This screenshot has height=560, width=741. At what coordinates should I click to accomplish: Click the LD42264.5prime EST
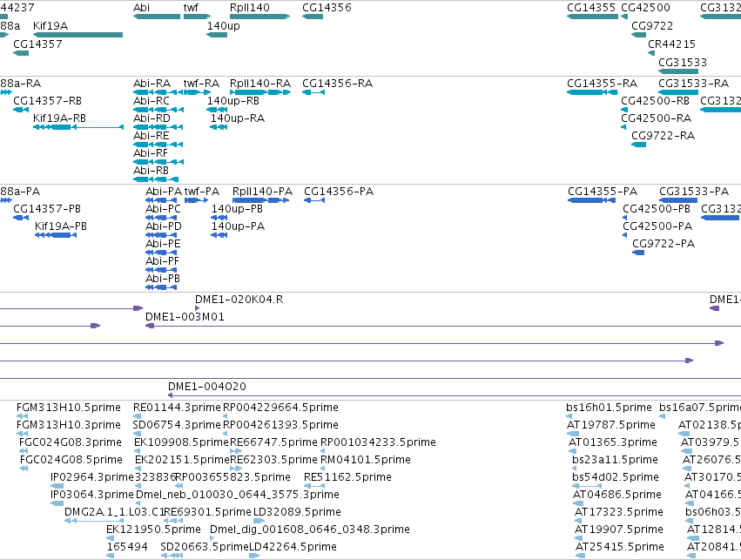pyautogui.click(x=254, y=556)
